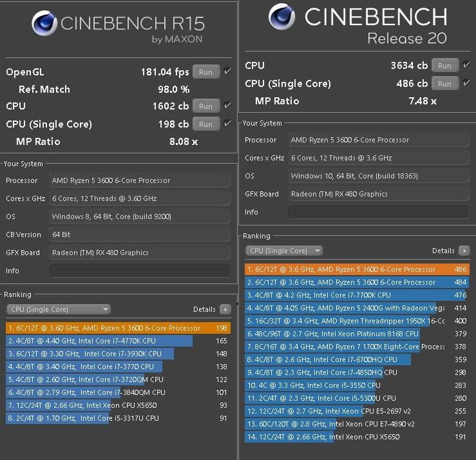Select R15 ranking row Intel Core i7-3930K
Screen dimensions: 476x460
click(x=118, y=354)
